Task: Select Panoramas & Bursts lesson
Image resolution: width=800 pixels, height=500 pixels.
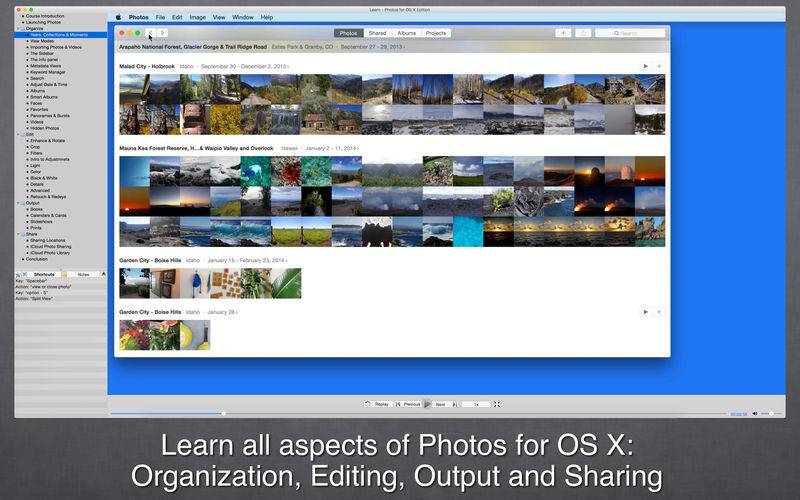Action: click(50, 116)
